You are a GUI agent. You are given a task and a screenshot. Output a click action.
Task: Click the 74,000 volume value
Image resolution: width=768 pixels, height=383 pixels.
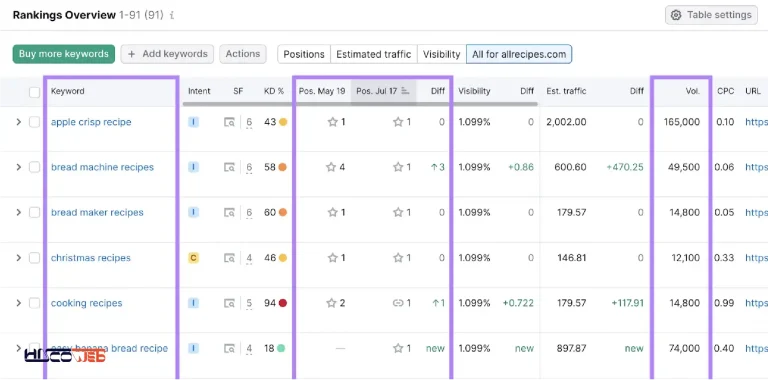[685, 348]
